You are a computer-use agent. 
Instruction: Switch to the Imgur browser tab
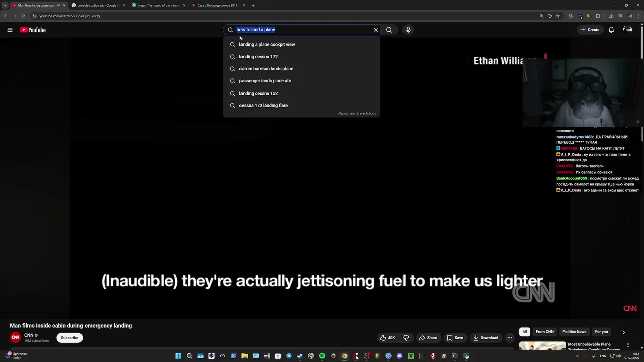158,5
